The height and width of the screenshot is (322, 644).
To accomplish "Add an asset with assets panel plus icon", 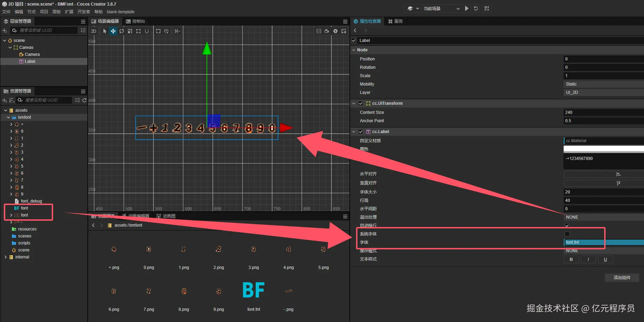I will [x=5, y=100].
